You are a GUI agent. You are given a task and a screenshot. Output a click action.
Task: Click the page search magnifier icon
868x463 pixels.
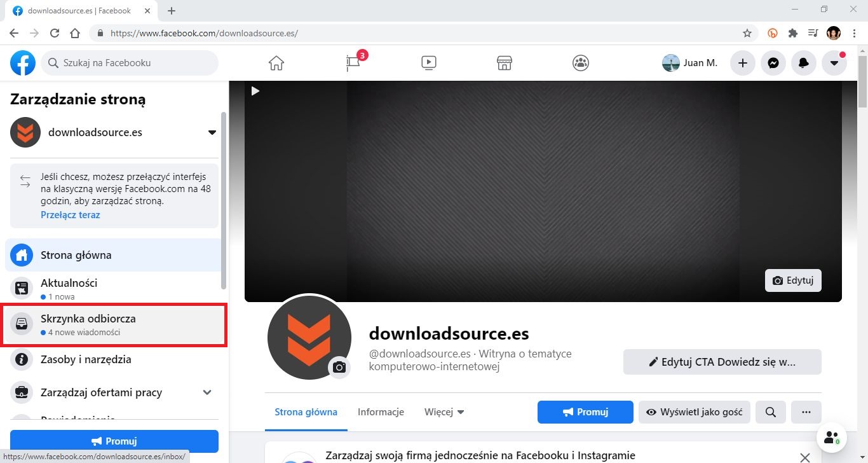[771, 412]
